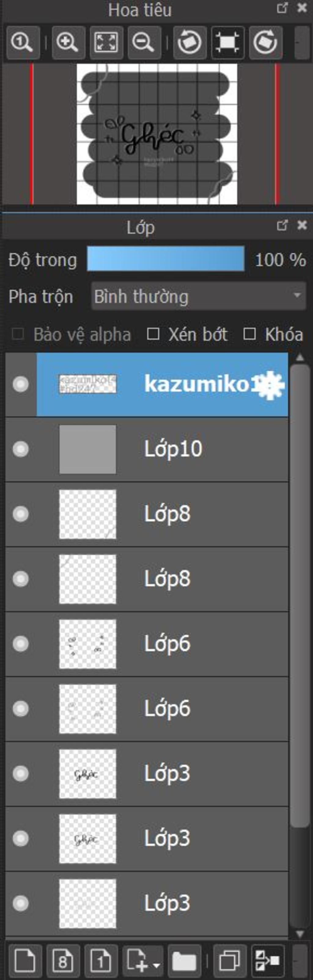Rotate canvas left icon
The width and height of the screenshot is (313, 980).
[x=190, y=42]
